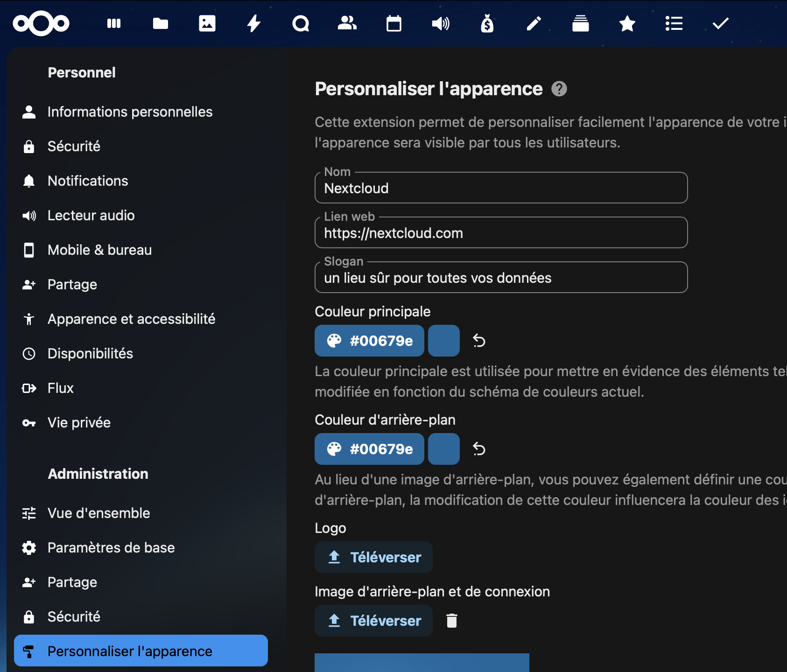Open the money bag app icon
Viewport: 787px width, 672px height.
[487, 23]
